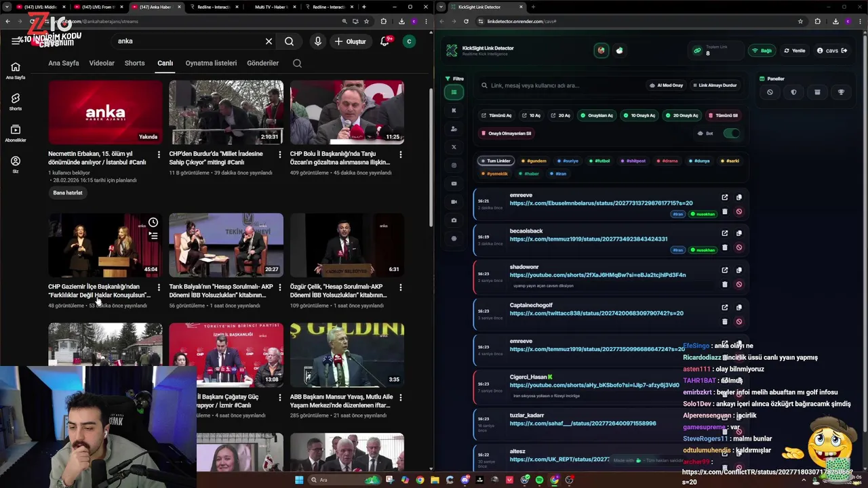Screen dimensions: 868x488
Task: Open YouTube notifications bell
Action: pos(384,41)
